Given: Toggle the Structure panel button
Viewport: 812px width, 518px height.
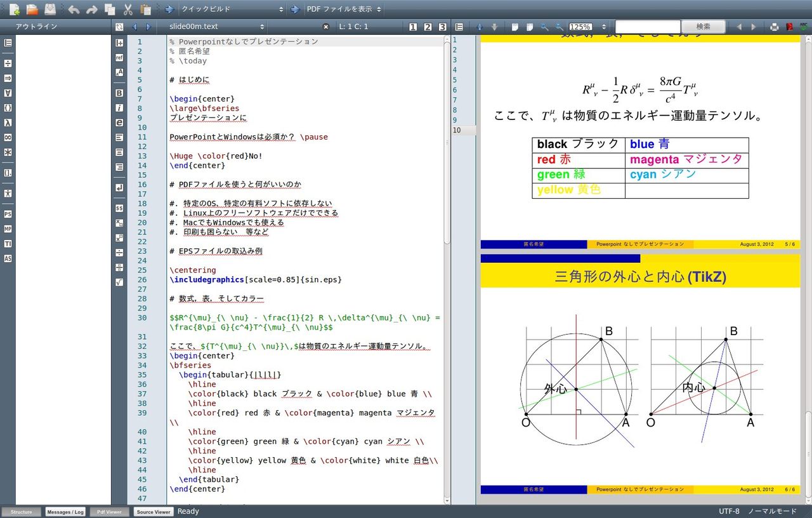Looking at the screenshot, I should coord(21,512).
